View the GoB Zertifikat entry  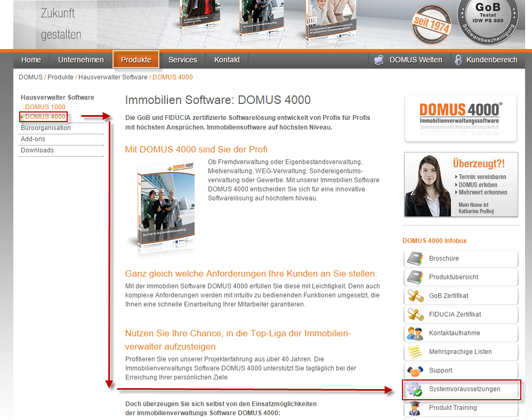pos(461,296)
